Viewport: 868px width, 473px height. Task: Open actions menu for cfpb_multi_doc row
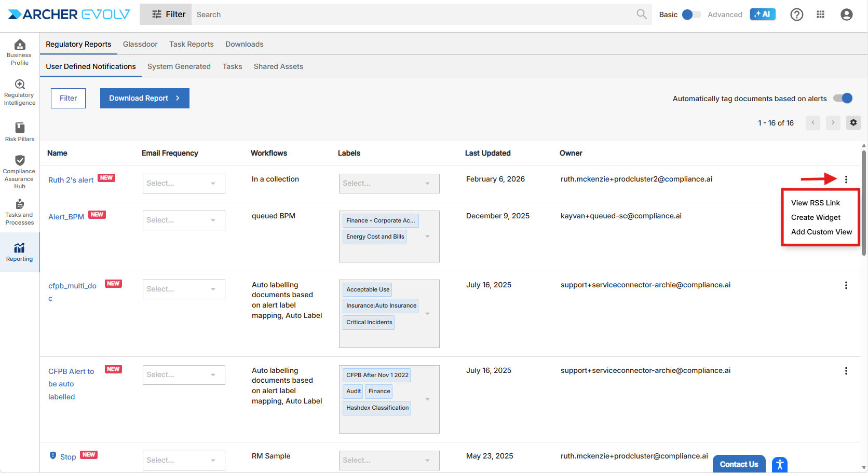point(846,285)
